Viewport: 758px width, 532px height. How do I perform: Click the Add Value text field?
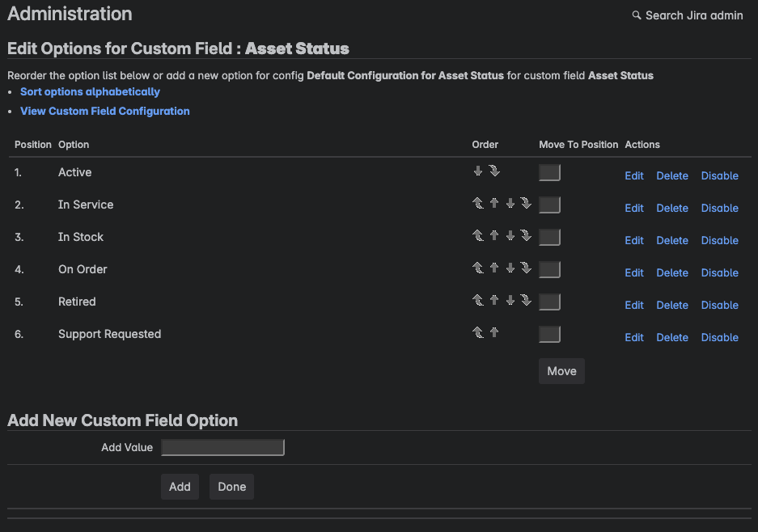(222, 447)
